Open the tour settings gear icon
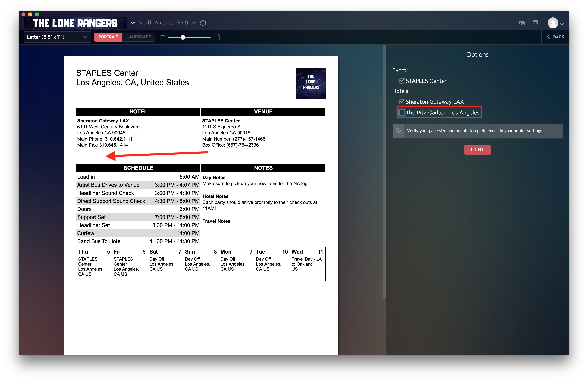Screen dimensions: 588x382 coord(203,23)
